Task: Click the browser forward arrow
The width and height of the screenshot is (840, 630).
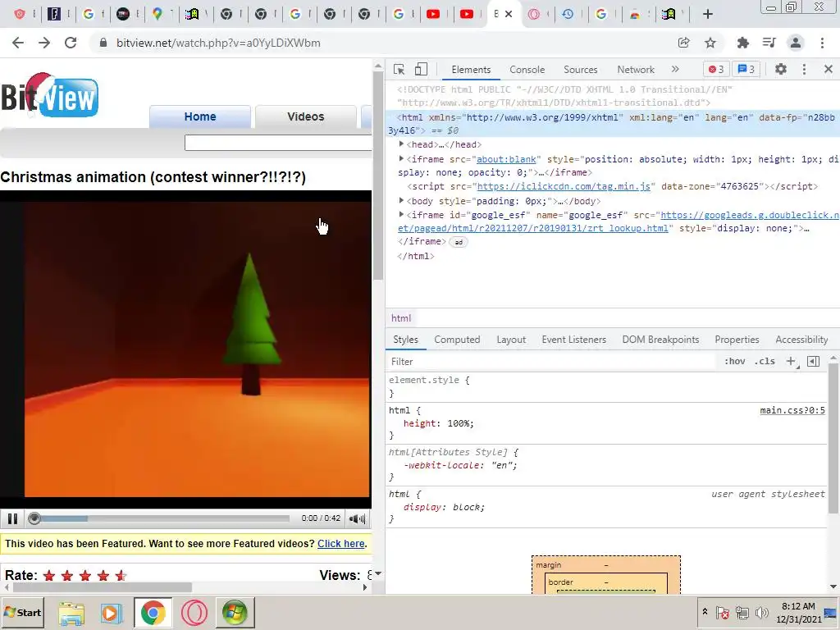Action: click(44, 43)
